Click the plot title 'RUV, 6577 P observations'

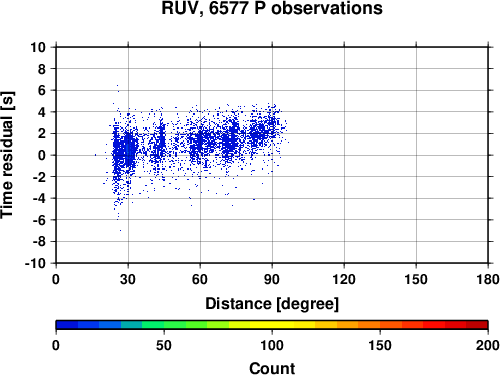[272, 8]
